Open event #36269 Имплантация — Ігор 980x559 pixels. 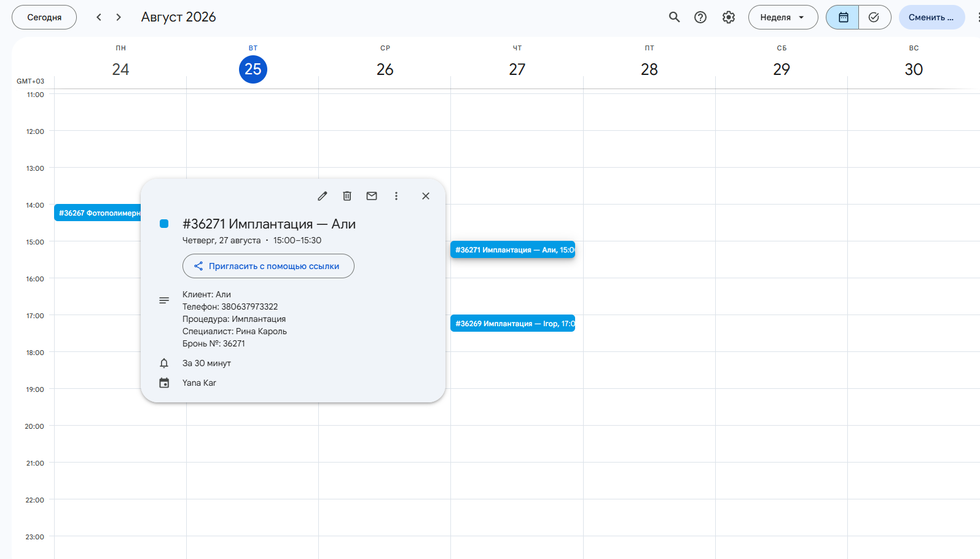click(513, 323)
